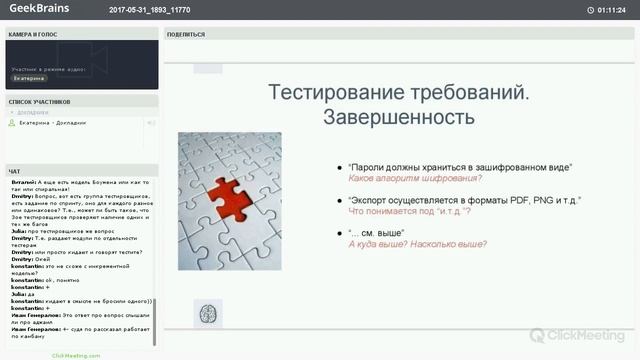The height and width of the screenshot is (360, 640).
Task: Click the speaker icon on Екатерина's row
Action: coord(151,123)
